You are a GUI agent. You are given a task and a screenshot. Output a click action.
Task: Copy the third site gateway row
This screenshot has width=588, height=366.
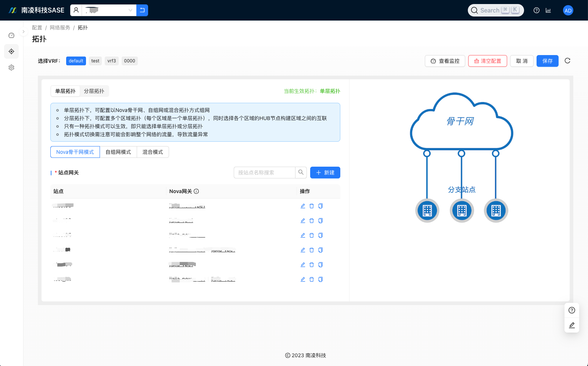(x=320, y=235)
